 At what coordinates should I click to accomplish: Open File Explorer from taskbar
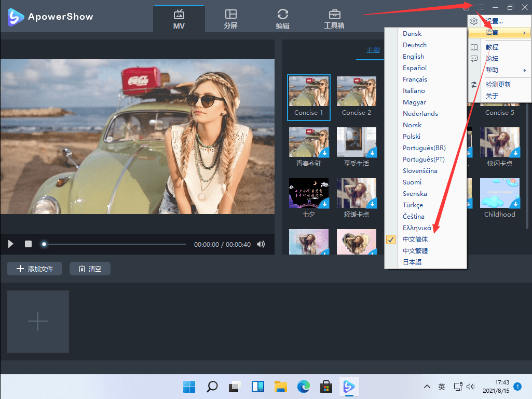point(281,387)
